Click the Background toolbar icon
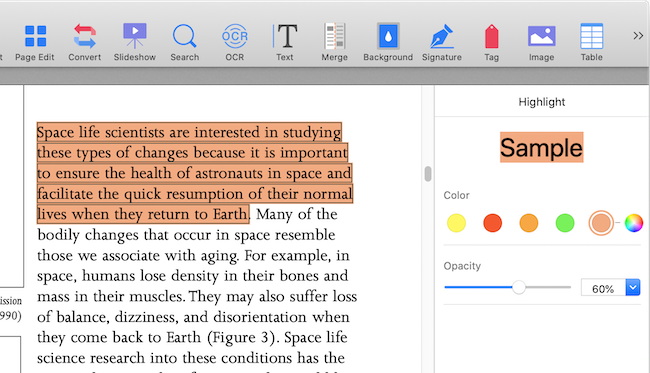The height and width of the screenshot is (373, 650). [x=388, y=43]
